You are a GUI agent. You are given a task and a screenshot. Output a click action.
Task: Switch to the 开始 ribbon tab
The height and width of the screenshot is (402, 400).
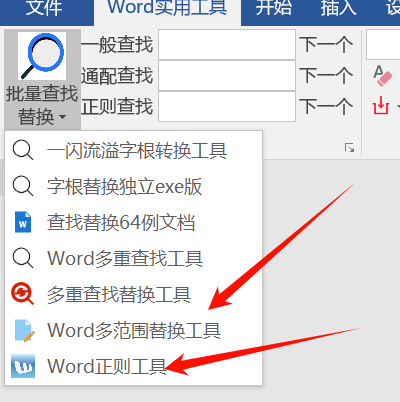(274, 7)
